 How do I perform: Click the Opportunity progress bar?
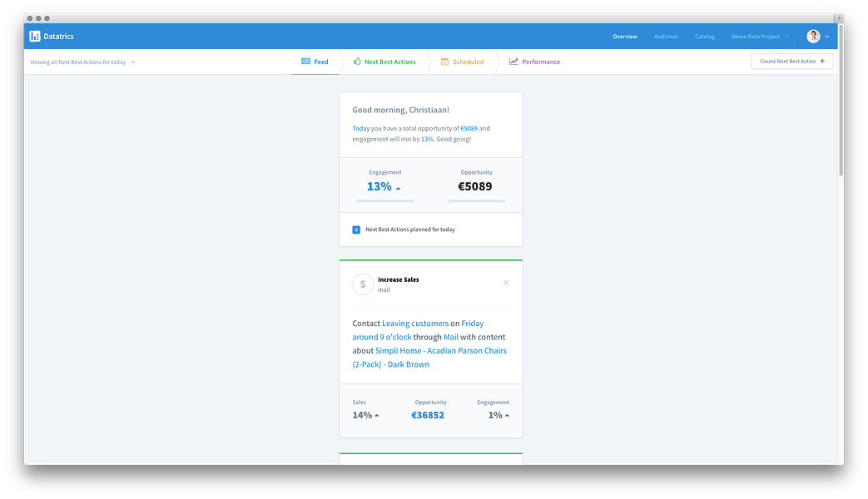[477, 200]
